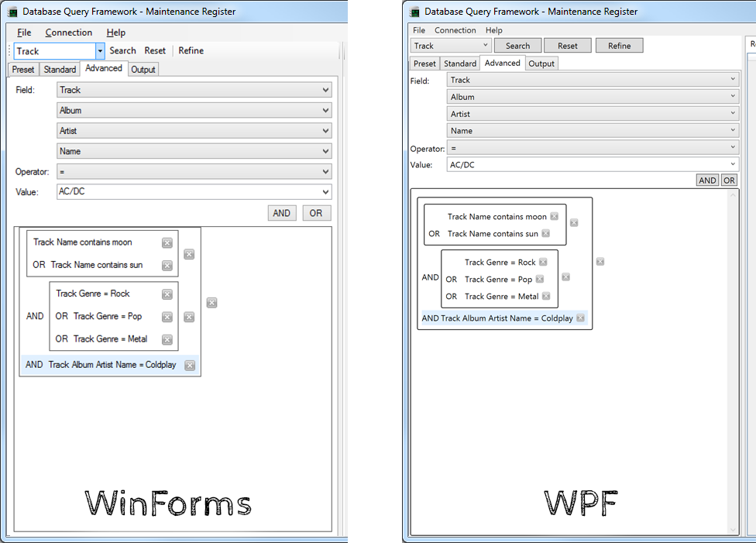Delete the Genre group in WinForms window
Screen dimensions: 756x543
(189, 317)
